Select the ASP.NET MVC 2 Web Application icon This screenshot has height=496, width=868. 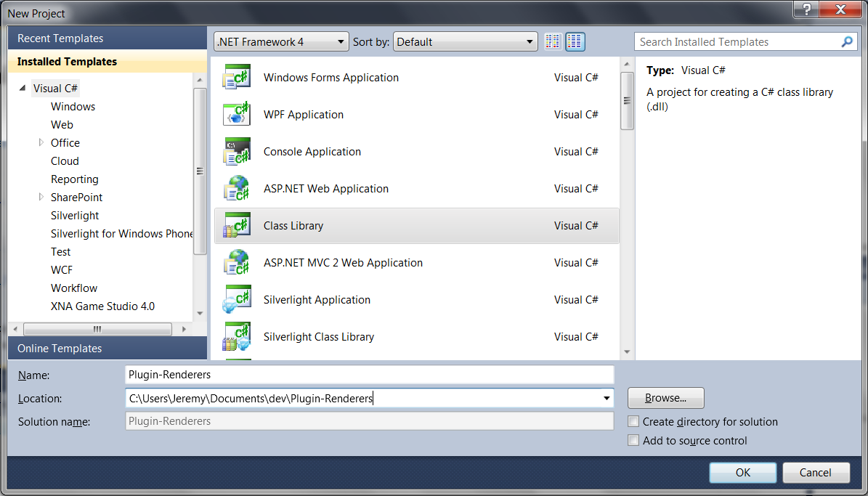237,263
